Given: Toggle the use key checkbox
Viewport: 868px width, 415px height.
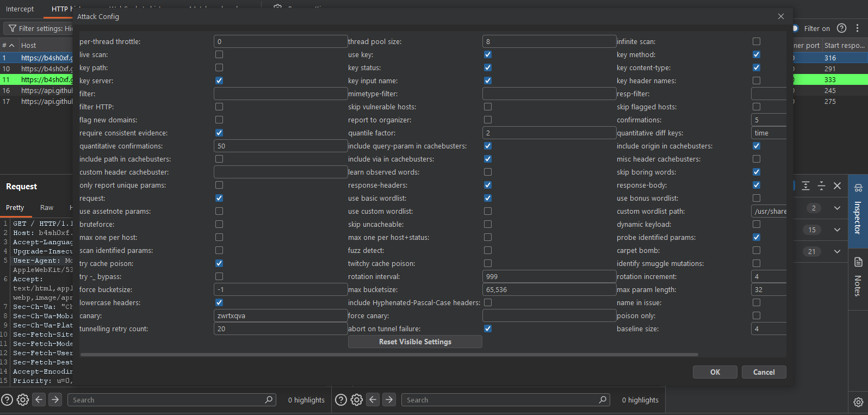Looking at the screenshot, I should [488, 54].
